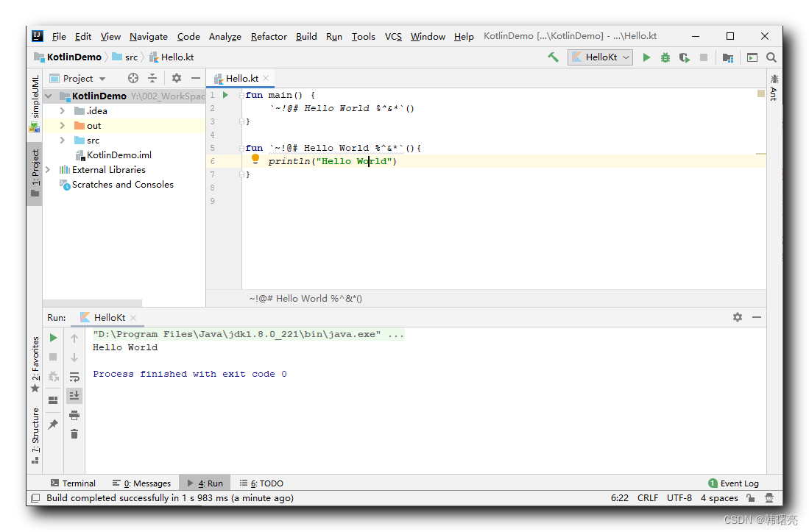The width and height of the screenshot is (809, 532).
Task: Click the up arrow in the Run console
Action: 74,338
